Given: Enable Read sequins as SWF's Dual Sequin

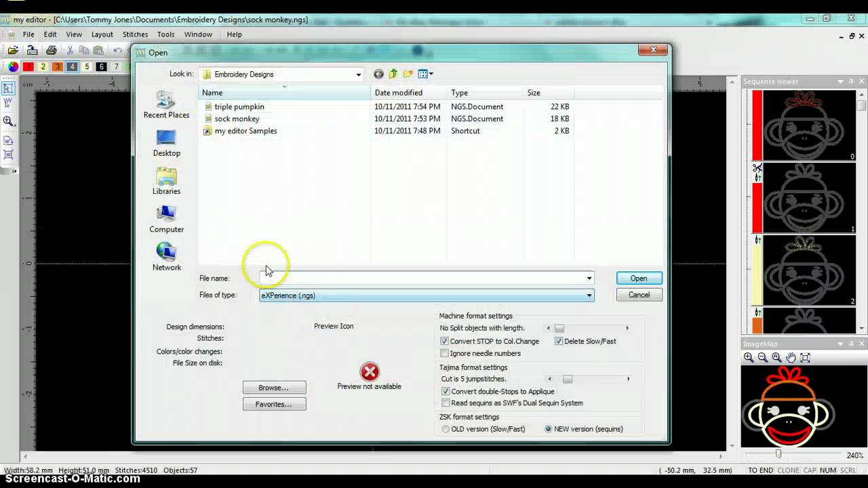Looking at the screenshot, I should pos(445,403).
